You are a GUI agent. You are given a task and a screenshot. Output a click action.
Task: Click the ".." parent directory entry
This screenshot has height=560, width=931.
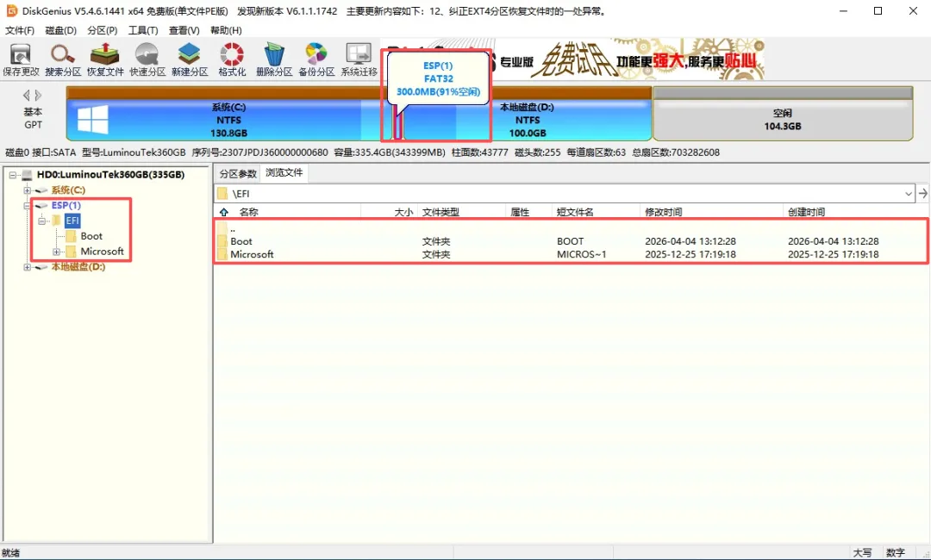[233, 228]
